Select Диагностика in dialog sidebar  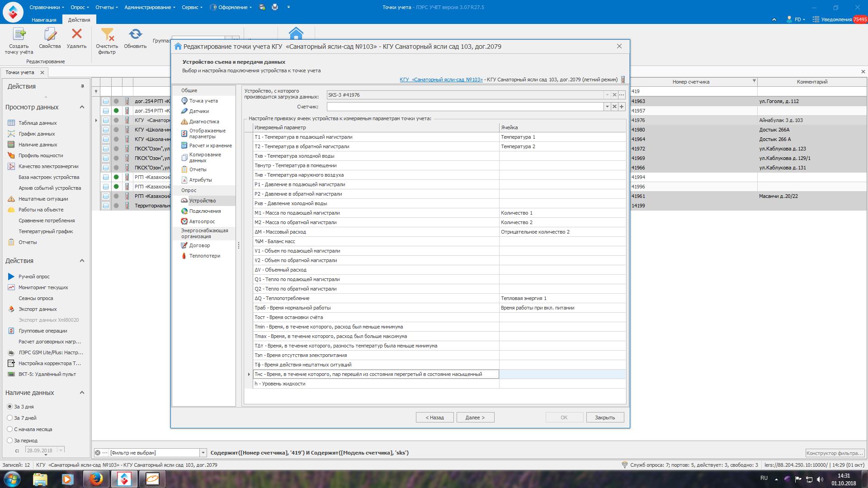[204, 122]
